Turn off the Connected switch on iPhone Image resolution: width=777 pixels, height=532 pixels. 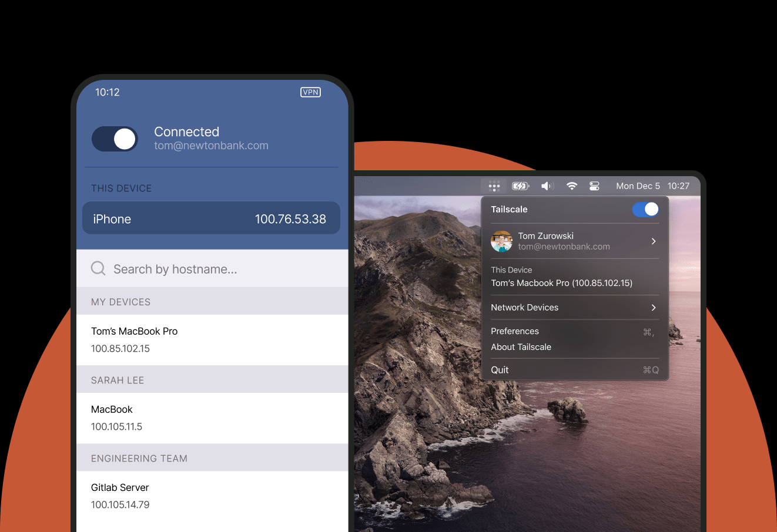[115, 139]
